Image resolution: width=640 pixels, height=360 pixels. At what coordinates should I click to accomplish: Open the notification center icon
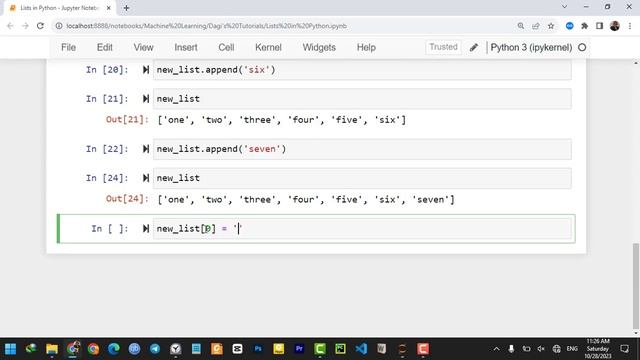click(624, 349)
